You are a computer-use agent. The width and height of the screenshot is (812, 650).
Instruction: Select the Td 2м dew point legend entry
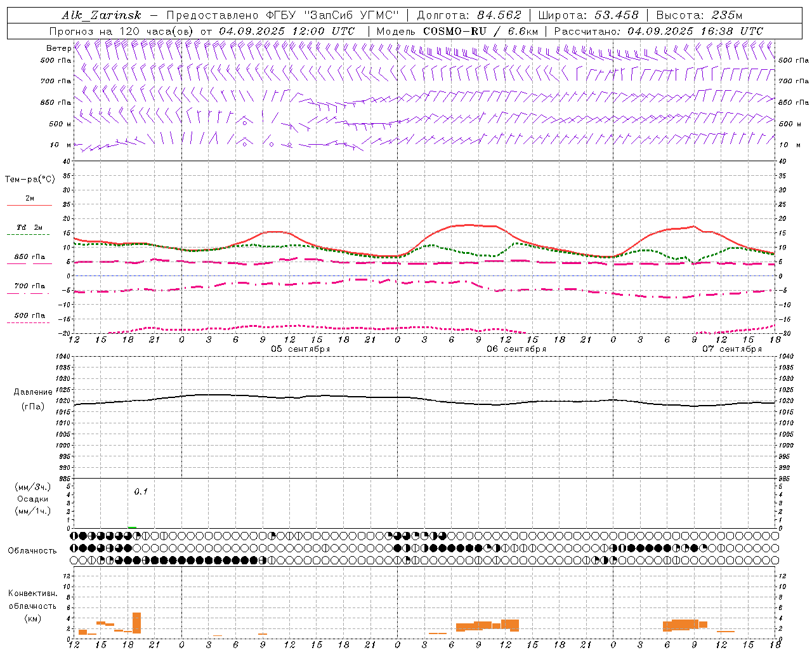29,227
